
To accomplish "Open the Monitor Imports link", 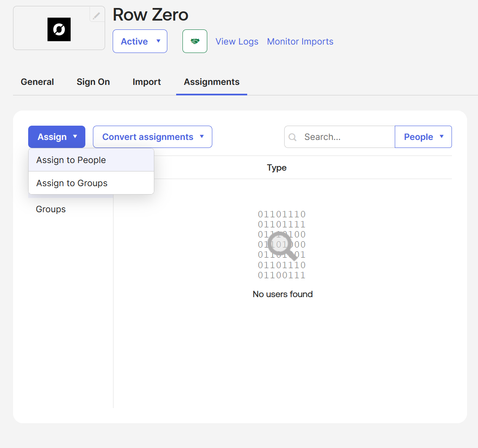I will 300,42.
